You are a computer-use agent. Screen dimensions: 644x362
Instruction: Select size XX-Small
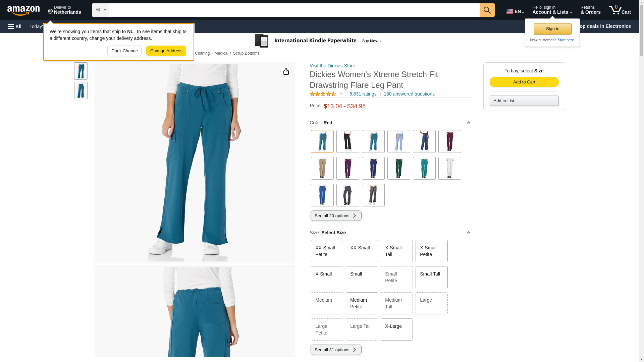362,251
